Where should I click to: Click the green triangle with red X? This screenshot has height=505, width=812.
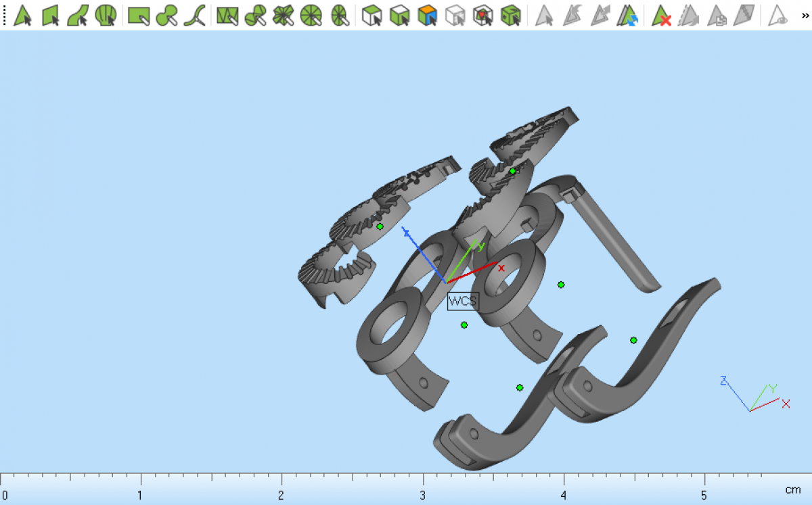pos(661,15)
